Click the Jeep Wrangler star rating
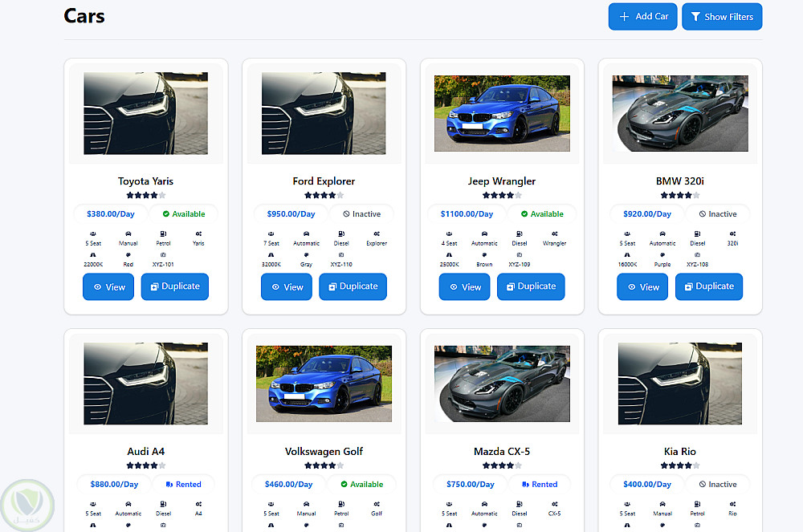 (502, 195)
